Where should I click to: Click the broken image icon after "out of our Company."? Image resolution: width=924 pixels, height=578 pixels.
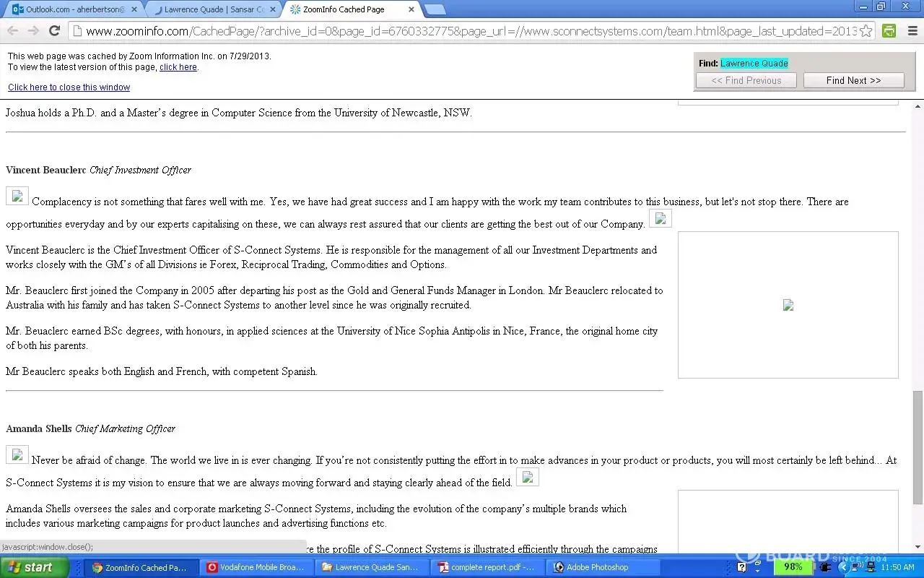(x=661, y=218)
